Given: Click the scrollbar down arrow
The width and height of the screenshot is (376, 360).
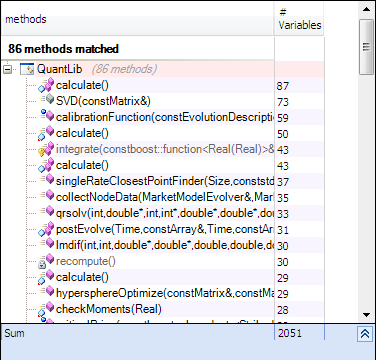Looking at the screenshot, I should tap(366, 315).
